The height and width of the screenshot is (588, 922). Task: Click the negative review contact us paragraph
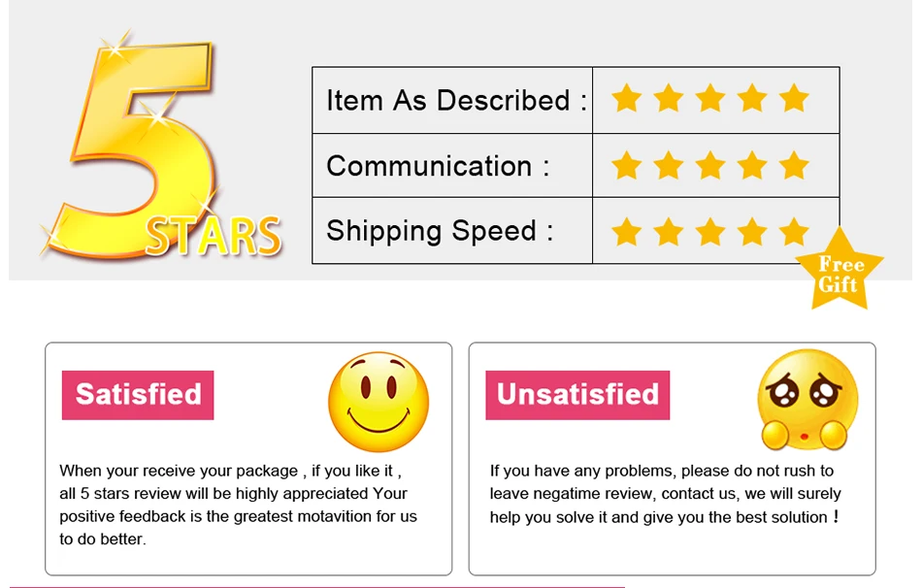[666, 494]
